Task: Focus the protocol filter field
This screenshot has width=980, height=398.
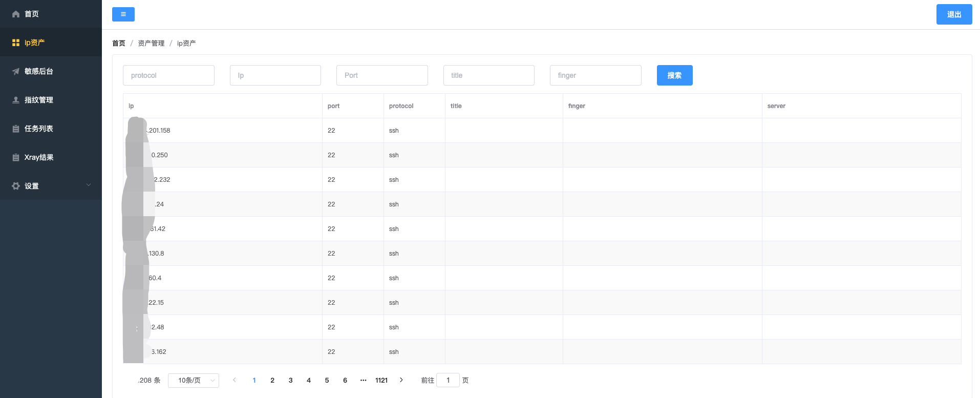Action: pyautogui.click(x=168, y=75)
